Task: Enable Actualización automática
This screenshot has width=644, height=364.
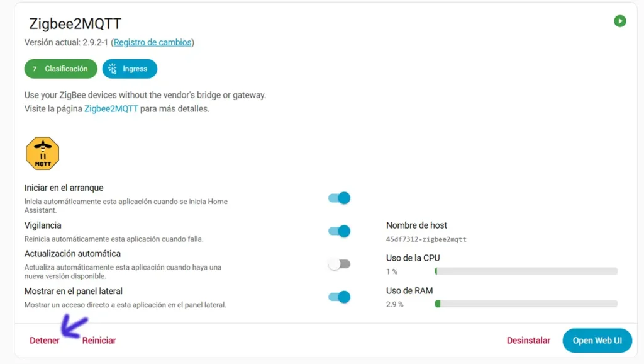Action: coord(338,264)
